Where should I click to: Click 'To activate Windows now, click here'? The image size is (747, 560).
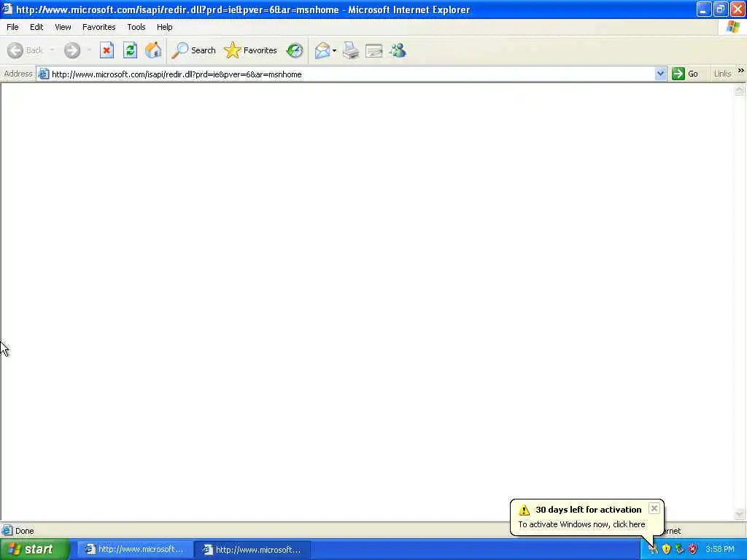(581, 524)
